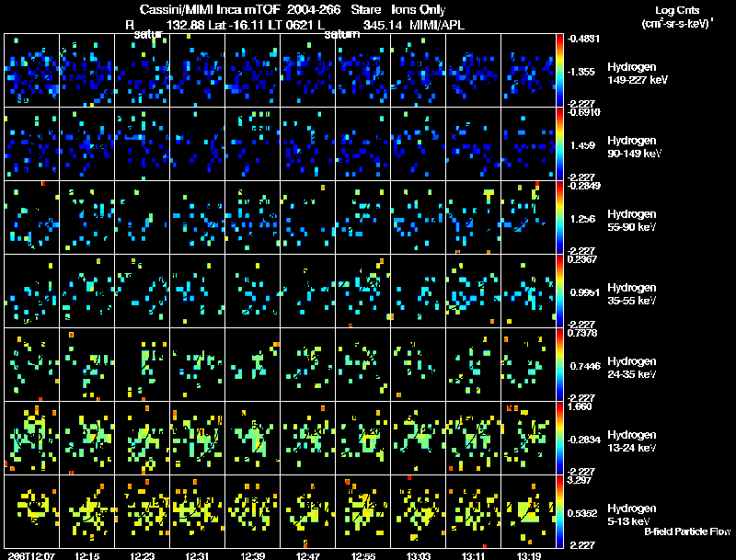Click the 'B-field Particle Flow' legend text

(687, 531)
